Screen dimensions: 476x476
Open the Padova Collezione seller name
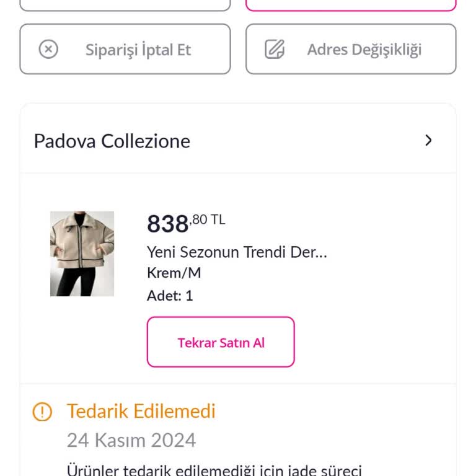pos(112,141)
